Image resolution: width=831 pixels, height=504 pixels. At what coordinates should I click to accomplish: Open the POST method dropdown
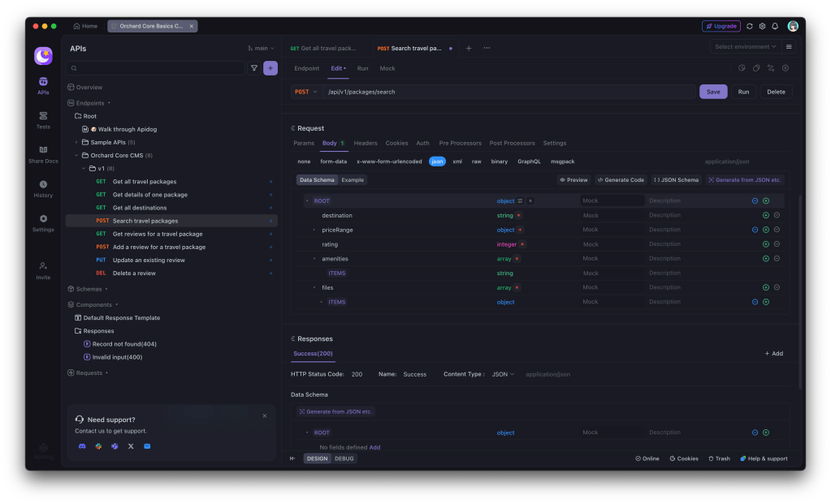click(306, 92)
